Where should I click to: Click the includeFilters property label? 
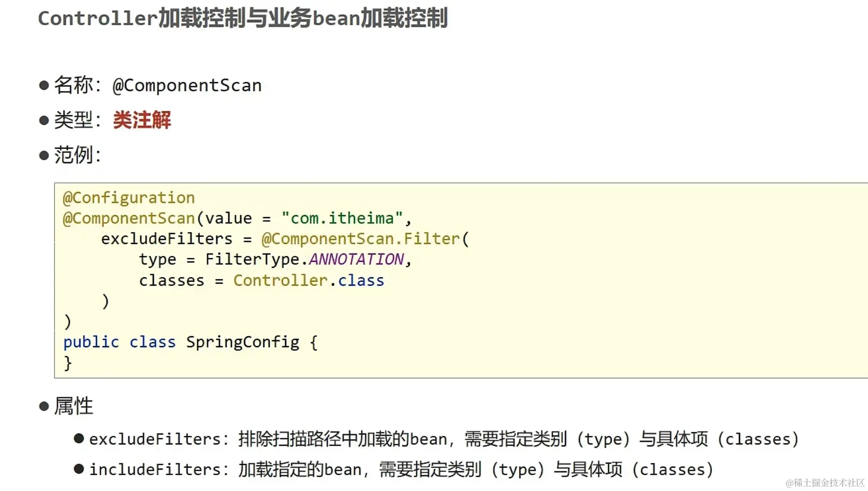click(155, 469)
